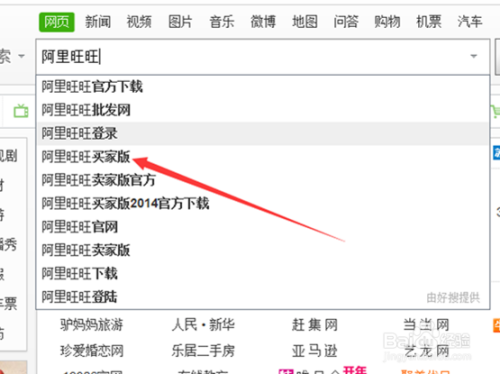
Task: Open the 人民·新华 link
Action: (203, 325)
